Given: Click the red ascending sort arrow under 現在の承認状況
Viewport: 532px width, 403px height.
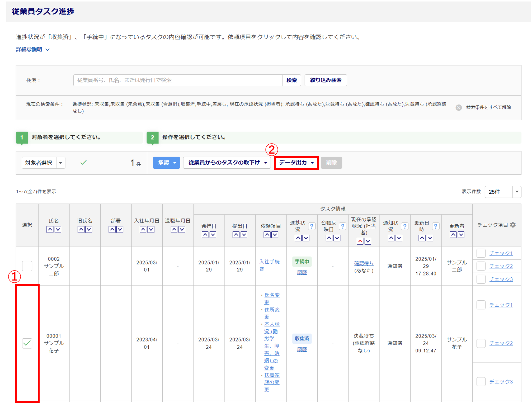Looking at the screenshot, I should [360, 241].
